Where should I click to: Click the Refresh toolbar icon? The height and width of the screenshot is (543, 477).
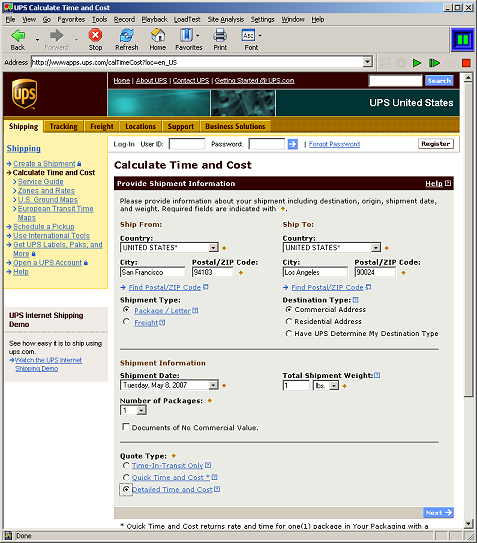[x=126, y=35]
